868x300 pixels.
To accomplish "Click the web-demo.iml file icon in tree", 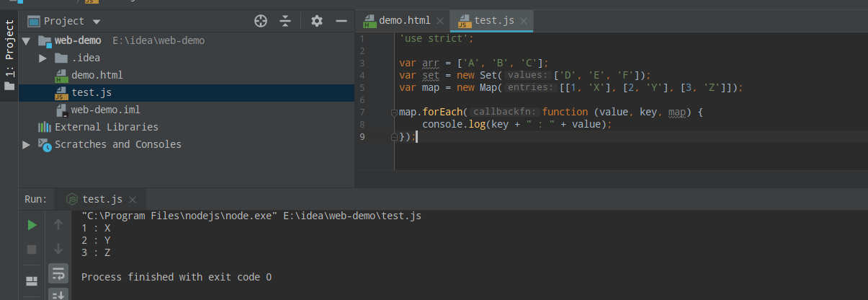I will [61, 110].
